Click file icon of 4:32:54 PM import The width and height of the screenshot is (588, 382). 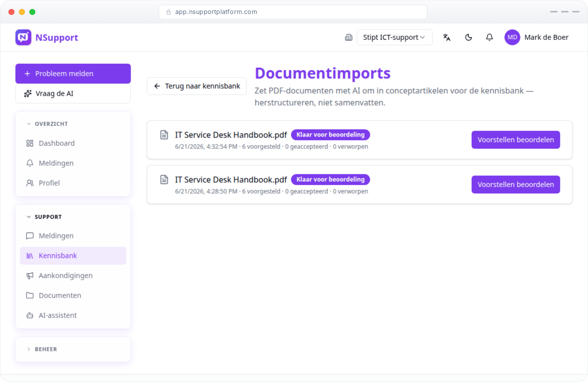click(x=164, y=135)
